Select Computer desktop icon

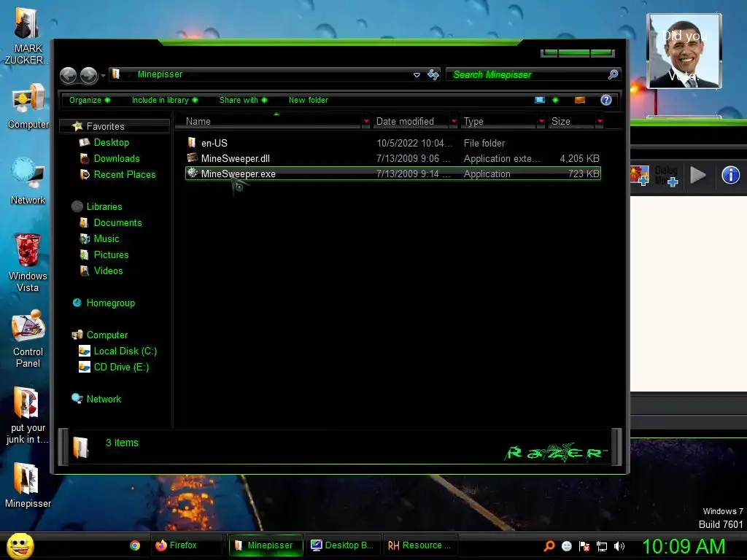tap(28, 106)
